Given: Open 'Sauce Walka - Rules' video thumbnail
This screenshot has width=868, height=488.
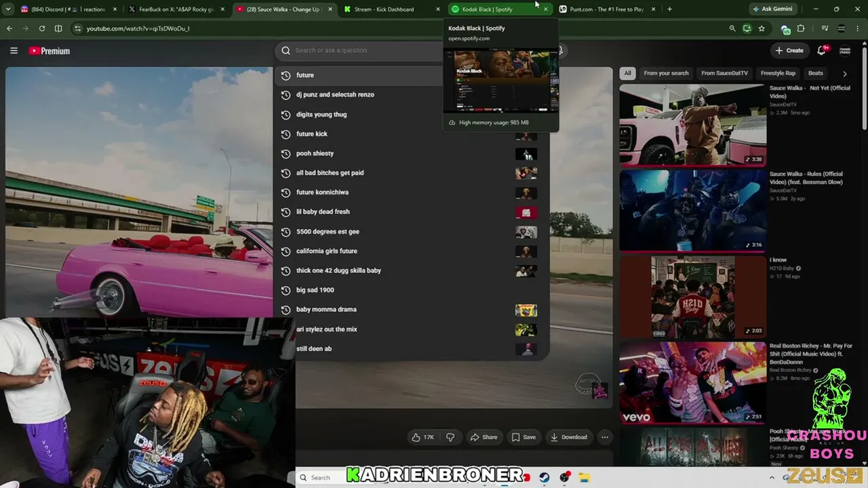Looking at the screenshot, I should pyautogui.click(x=692, y=211).
